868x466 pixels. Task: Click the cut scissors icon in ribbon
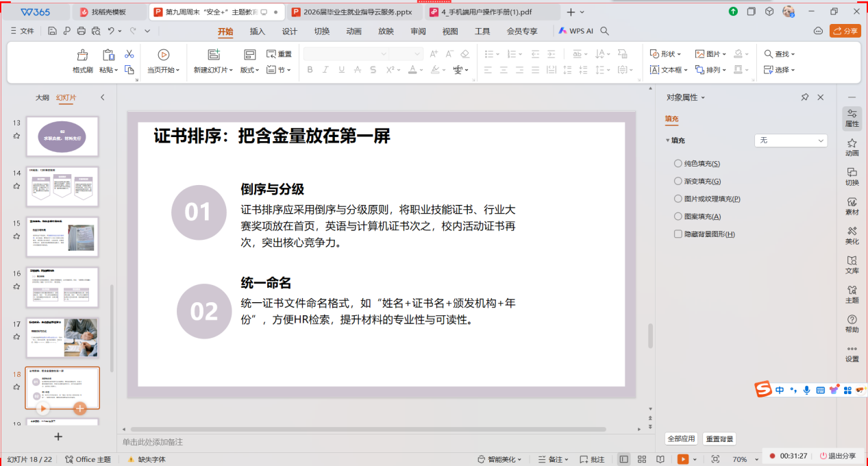(129, 54)
